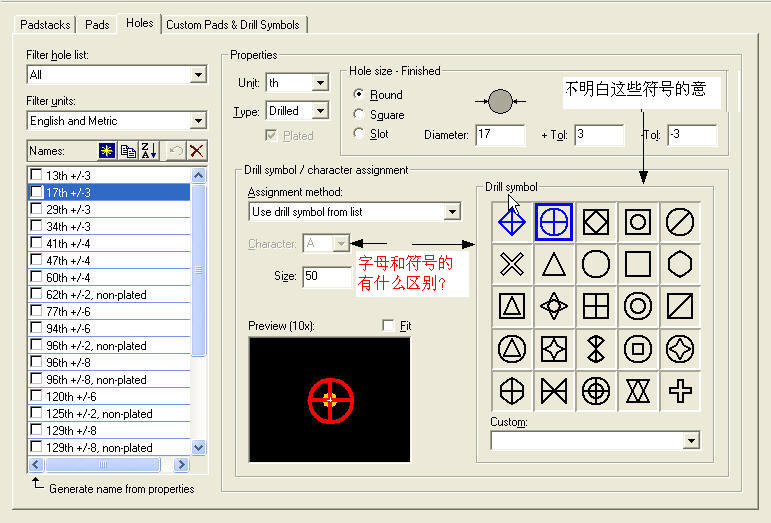771x523 pixels.
Task: Choose the hexagon drill symbol
Action: point(680,264)
